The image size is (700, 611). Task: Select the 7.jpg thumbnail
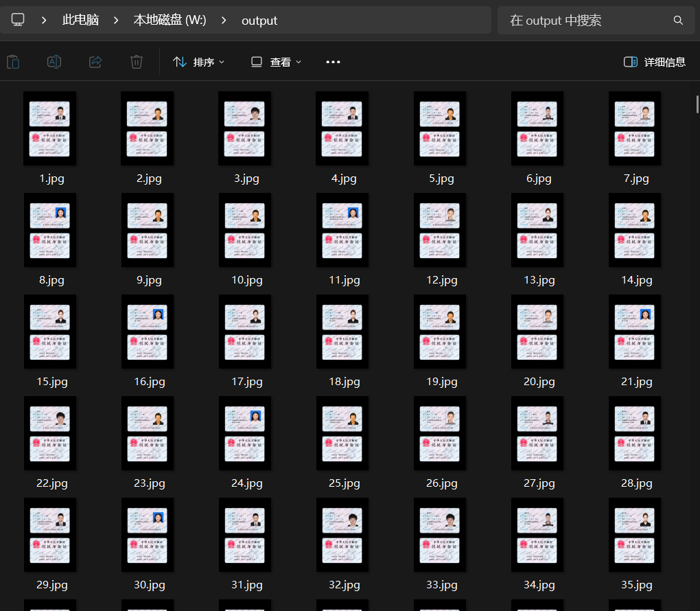pos(634,128)
